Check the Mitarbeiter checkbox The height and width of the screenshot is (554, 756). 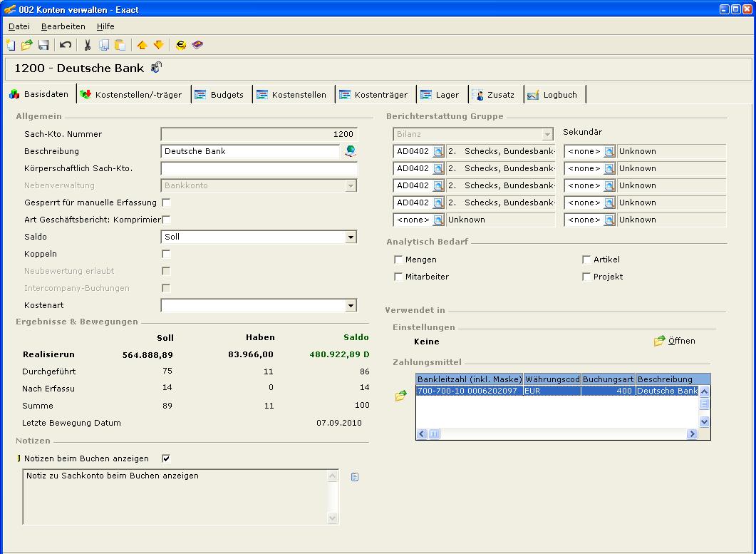pos(398,277)
